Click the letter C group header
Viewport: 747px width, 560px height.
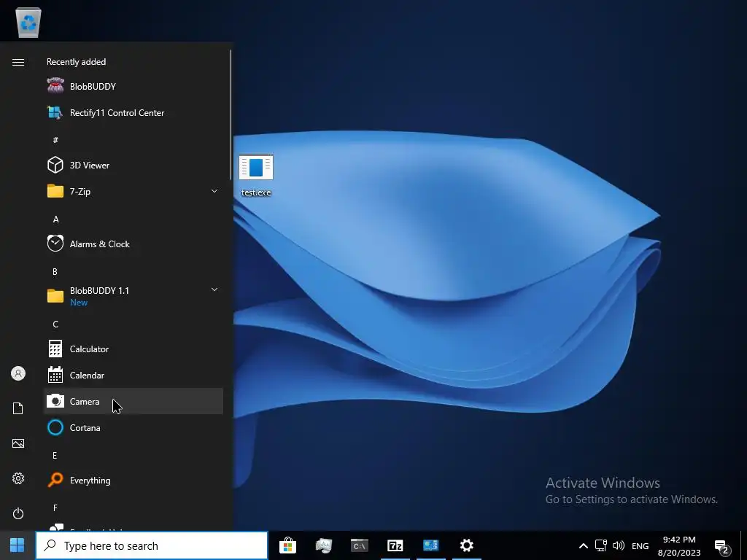tap(55, 324)
